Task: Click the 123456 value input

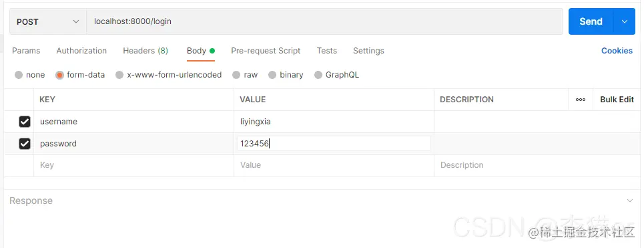Action: click(334, 144)
